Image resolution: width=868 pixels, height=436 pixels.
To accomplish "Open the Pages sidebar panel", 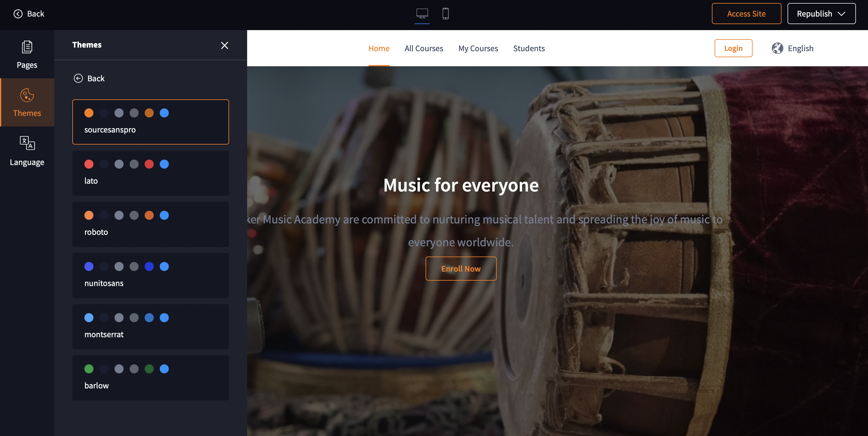I will click(27, 54).
